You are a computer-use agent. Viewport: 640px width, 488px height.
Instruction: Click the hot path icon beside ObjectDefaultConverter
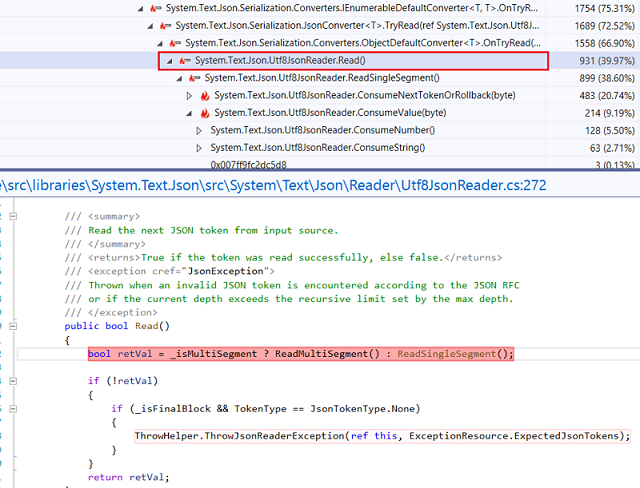175,43
